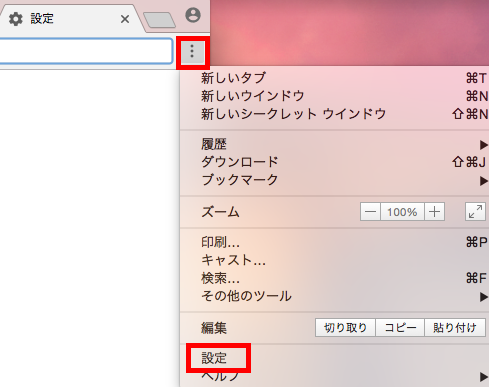Image resolution: width=489 pixels, height=387 pixels.
Task: Choose 新しいタブ from the menu
Action: (334, 78)
